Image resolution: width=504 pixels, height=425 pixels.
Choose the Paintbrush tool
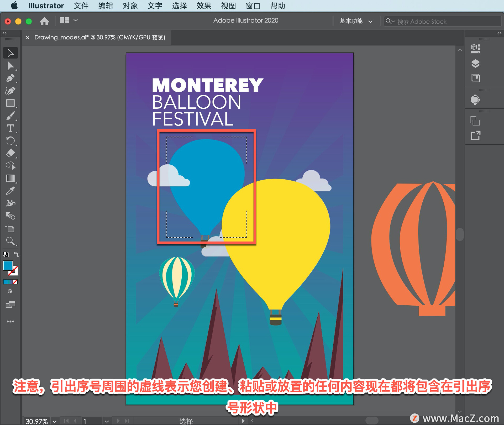pyautogui.click(x=10, y=116)
